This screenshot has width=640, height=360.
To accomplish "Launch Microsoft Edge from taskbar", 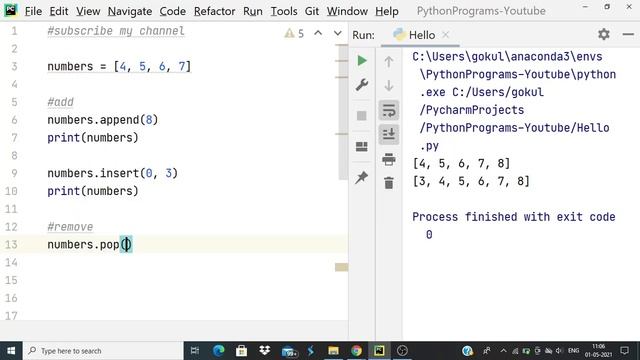I will coord(219,351).
